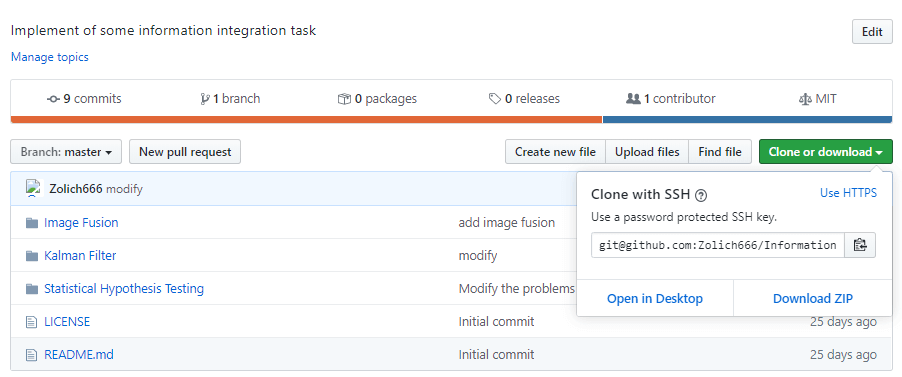View the 1 branch page
This screenshot has height=377, width=902.
[x=230, y=99]
